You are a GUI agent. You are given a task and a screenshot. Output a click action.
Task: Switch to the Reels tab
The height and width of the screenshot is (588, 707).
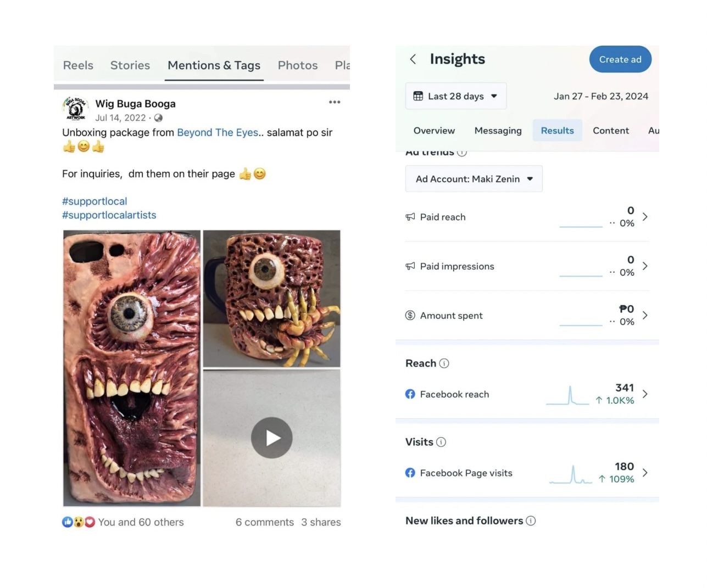[x=78, y=65]
